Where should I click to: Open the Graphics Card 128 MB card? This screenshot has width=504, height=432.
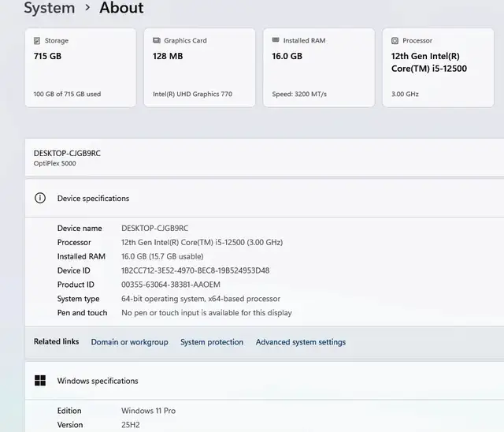(x=199, y=68)
